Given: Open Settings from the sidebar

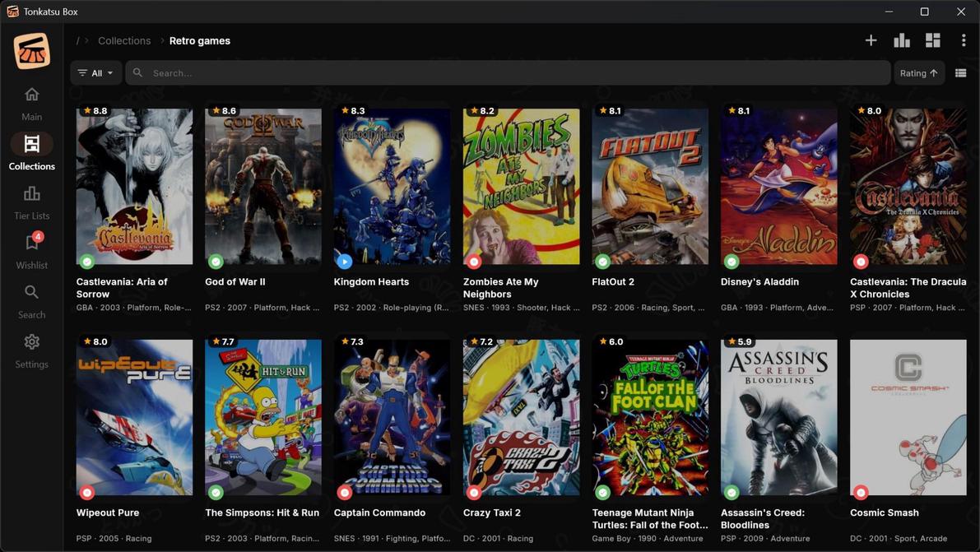Looking at the screenshot, I should point(32,350).
